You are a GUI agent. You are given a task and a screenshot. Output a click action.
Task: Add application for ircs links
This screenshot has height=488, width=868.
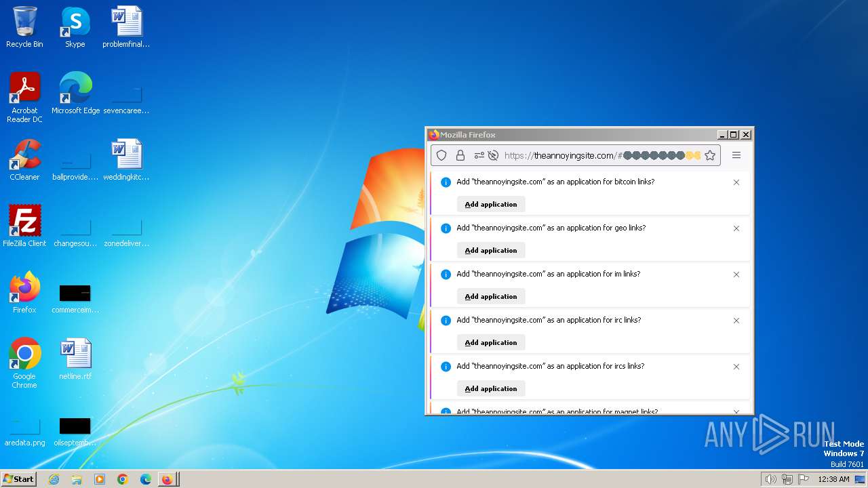pos(491,388)
